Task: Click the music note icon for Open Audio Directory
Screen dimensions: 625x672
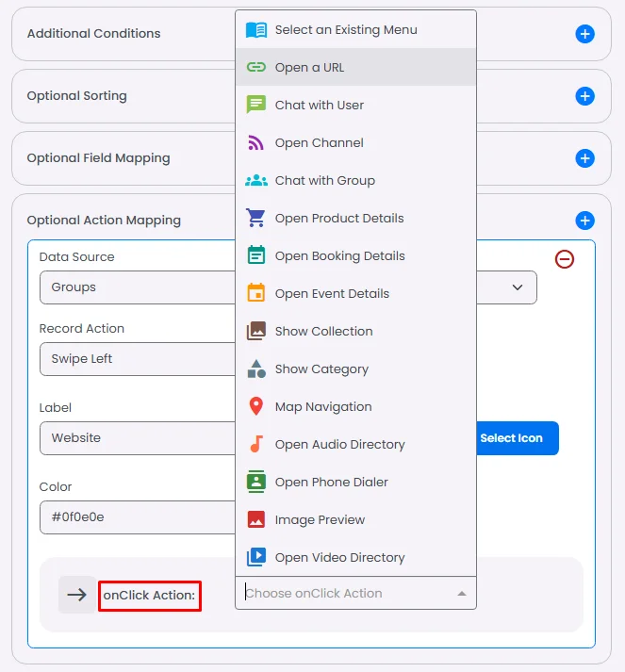Action: click(256, 444)
